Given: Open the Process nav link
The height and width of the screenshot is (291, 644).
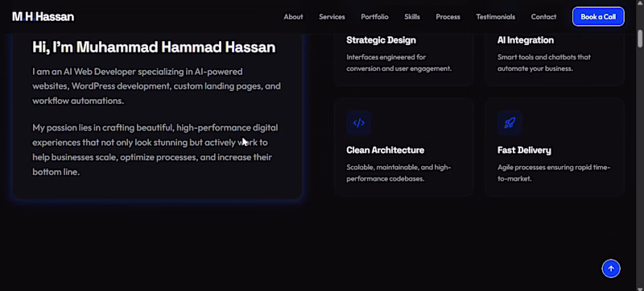Looking at the screenshot, I should (x=448, y=17).
